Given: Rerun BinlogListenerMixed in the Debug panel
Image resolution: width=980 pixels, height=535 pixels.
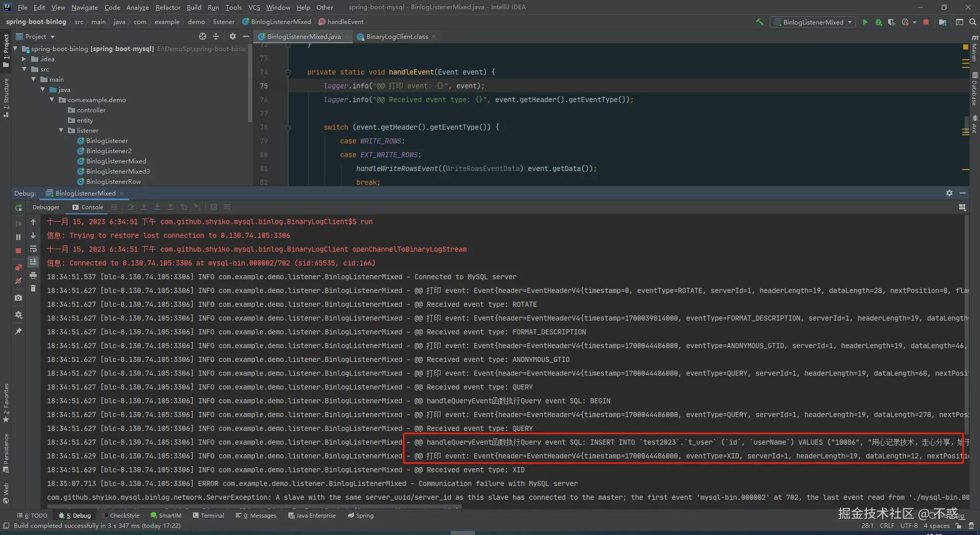Looking at the screenshot, I should point(18,208).
